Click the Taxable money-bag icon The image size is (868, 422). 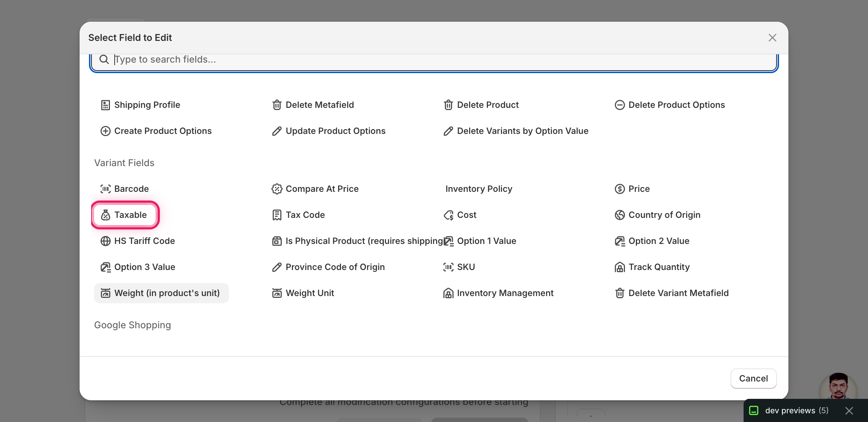point(105,215)
